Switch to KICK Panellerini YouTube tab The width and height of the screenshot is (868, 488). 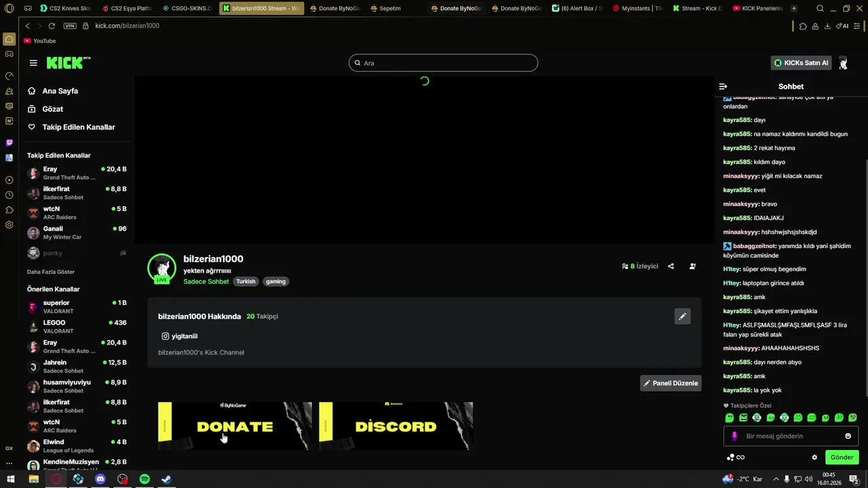[758, 9]
